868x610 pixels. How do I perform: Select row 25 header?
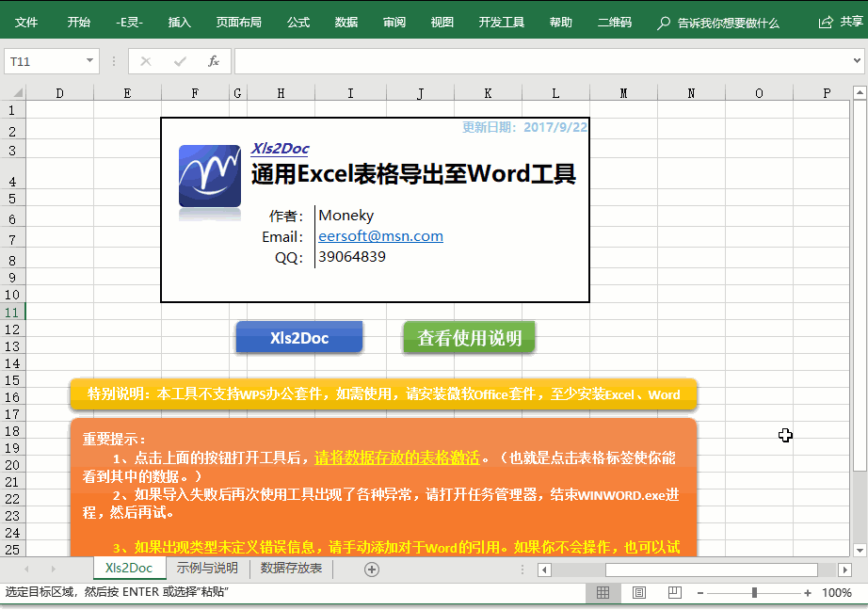click(x=12, y=549)
